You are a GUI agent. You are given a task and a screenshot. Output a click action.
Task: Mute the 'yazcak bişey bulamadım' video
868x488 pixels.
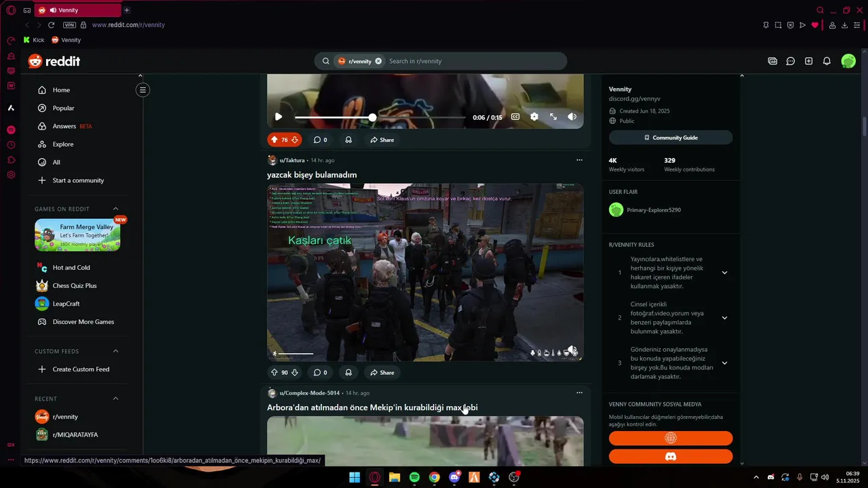(572, 350)
